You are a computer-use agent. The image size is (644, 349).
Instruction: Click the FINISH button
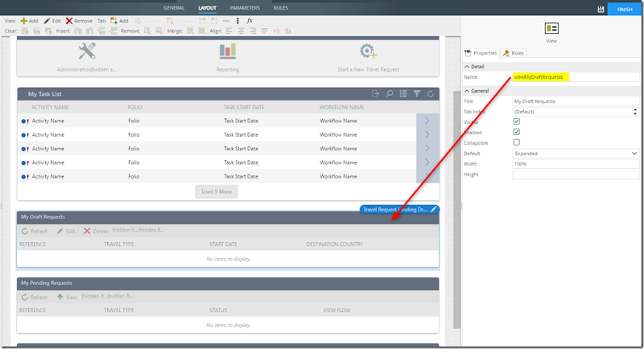tap(625, 9)
